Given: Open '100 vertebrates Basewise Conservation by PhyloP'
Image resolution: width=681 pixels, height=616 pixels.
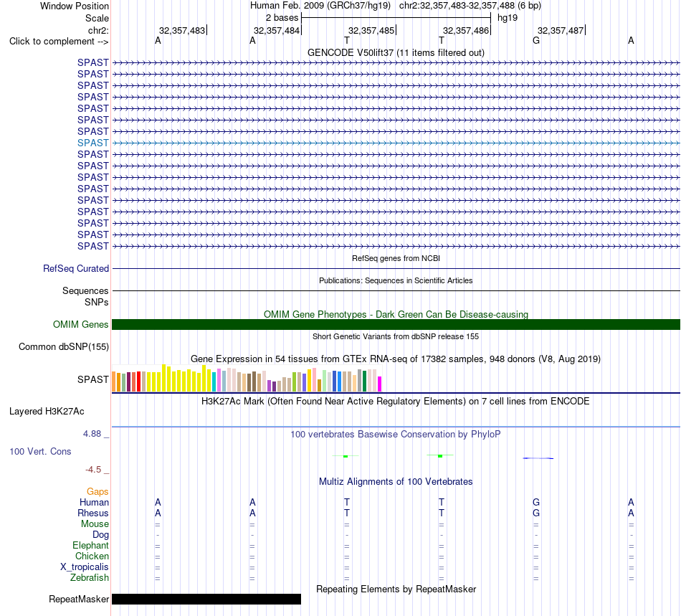Looking at the screenshot, I should click(x=396, y=434).
